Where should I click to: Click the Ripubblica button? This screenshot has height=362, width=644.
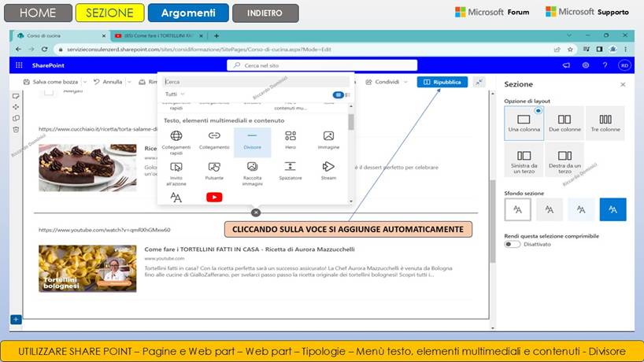coord(442,82)
